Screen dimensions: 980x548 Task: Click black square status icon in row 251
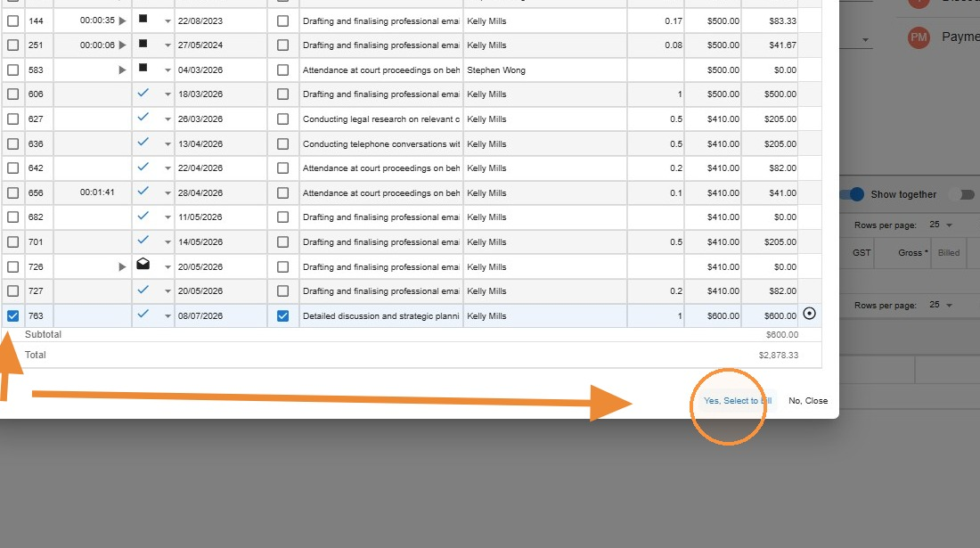point(143,44)
